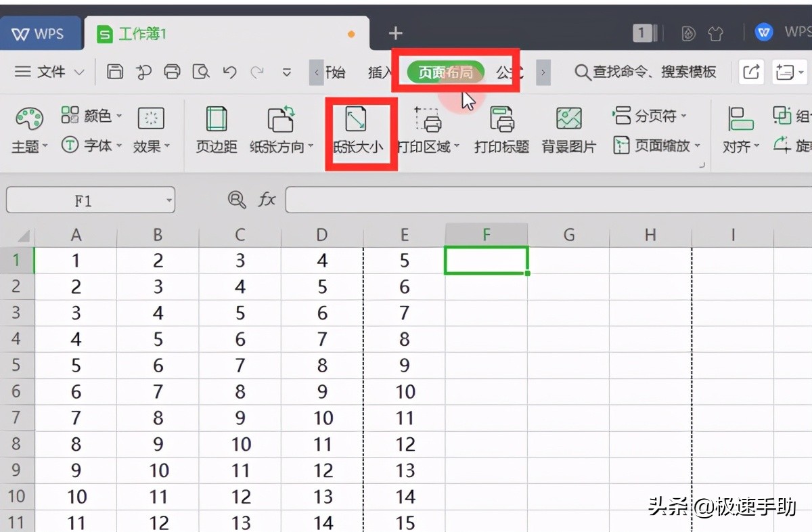Select all cells via corner triangle
Image resolution: width=812 pixels, height=532 pixels.
[x=22, y=236]
